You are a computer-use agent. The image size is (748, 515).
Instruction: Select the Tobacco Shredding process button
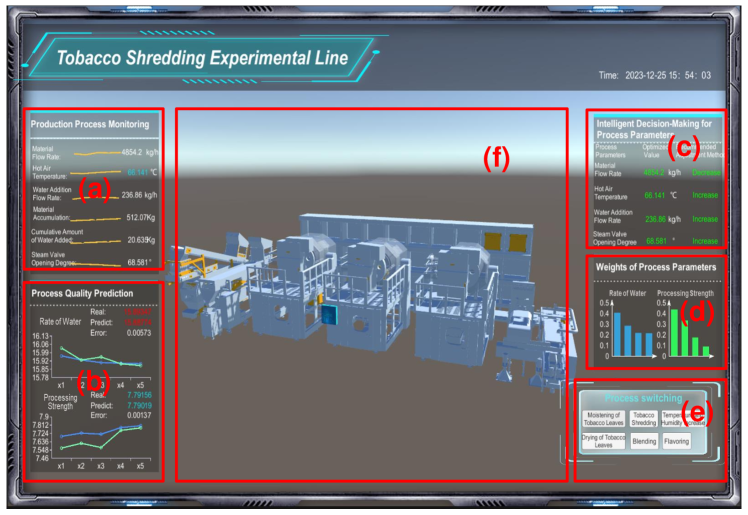tap(644, 419)
